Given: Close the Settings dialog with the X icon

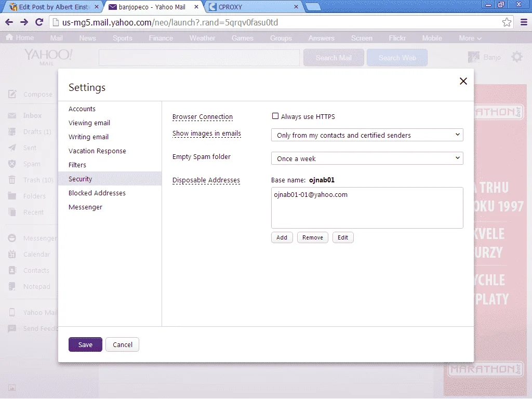Looking at the screenshot, I should click(463, 81).
